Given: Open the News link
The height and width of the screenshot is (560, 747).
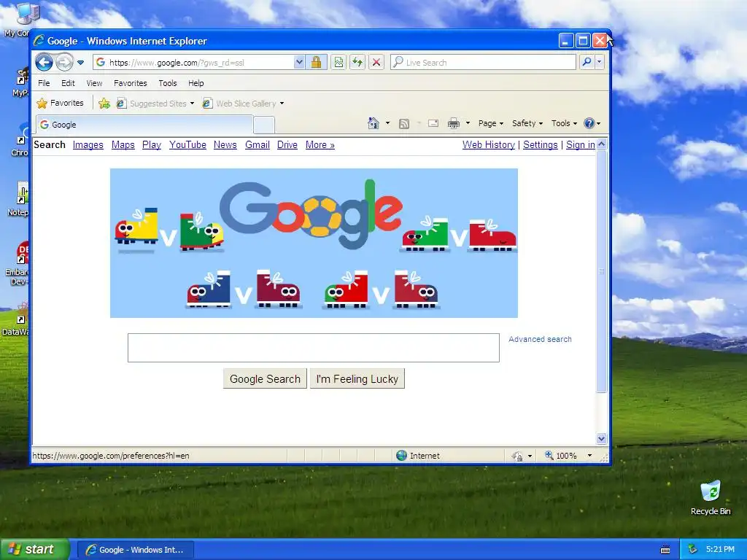Looking at the screenshot, I should click(x=225, y=145).
